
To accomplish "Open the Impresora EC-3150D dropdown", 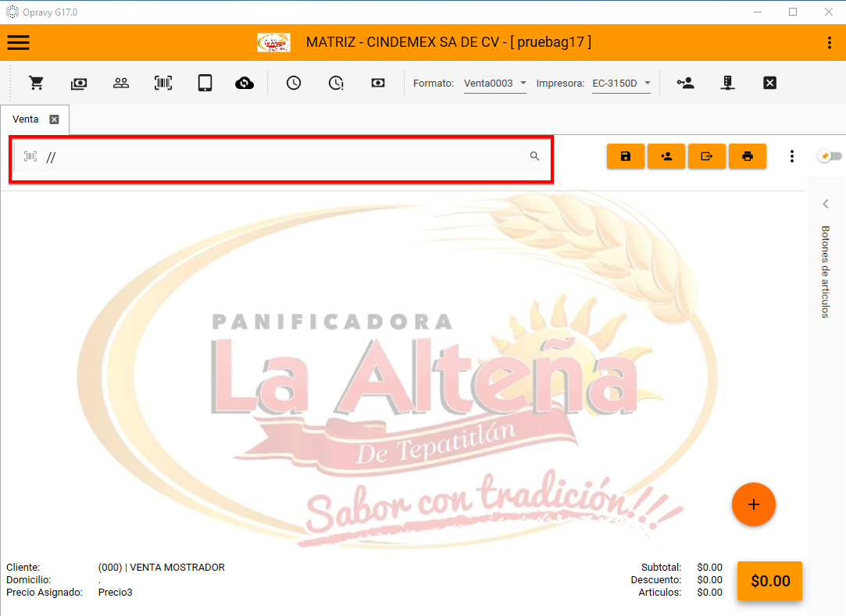I will (622, 83).
